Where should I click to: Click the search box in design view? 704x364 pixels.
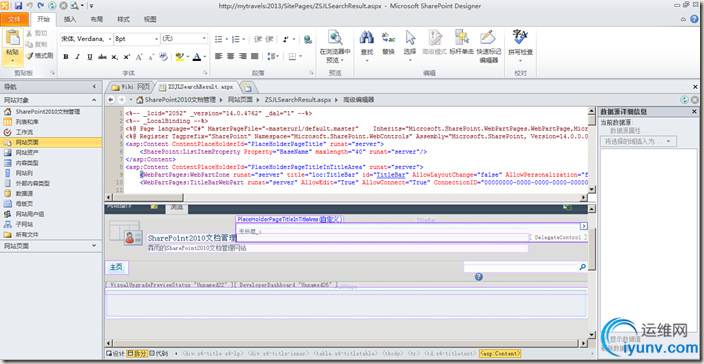[520, 267]
